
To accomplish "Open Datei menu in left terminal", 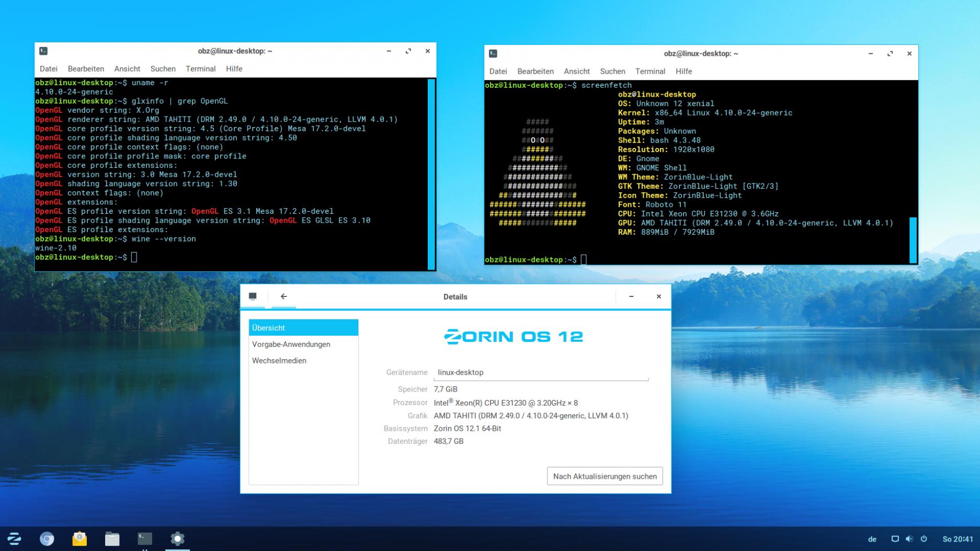I will point(49,69).
